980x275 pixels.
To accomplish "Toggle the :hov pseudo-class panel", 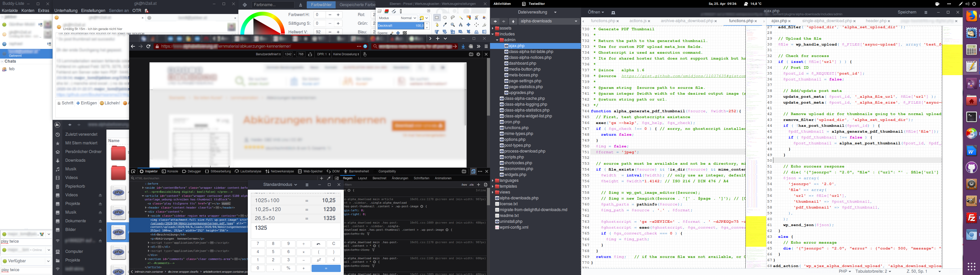I will (464, 185).
